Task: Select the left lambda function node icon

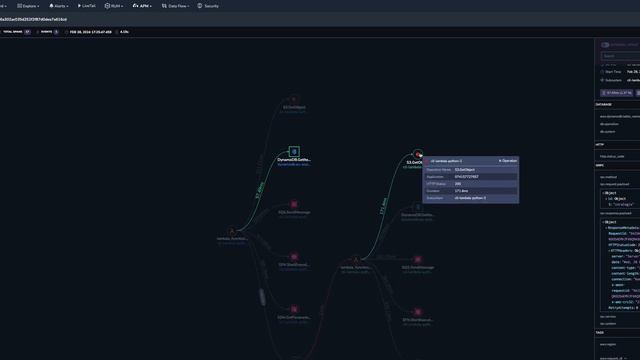Action: [x=232, y=231]
